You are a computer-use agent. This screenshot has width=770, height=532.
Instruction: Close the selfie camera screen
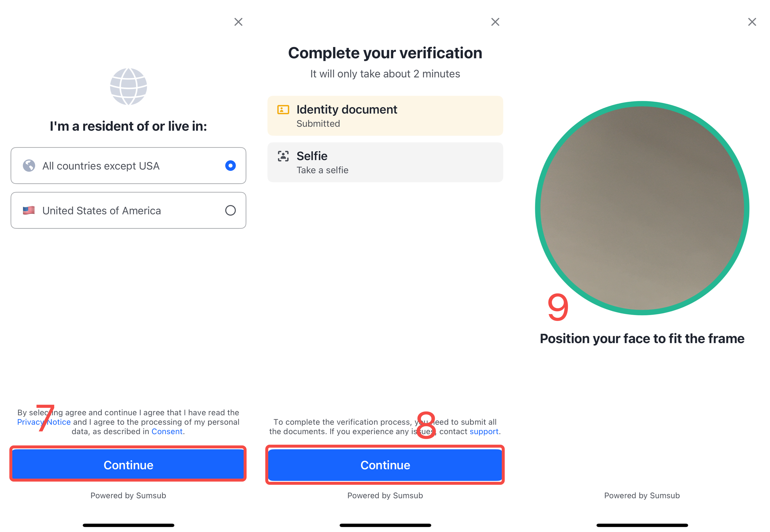point(752,22)
